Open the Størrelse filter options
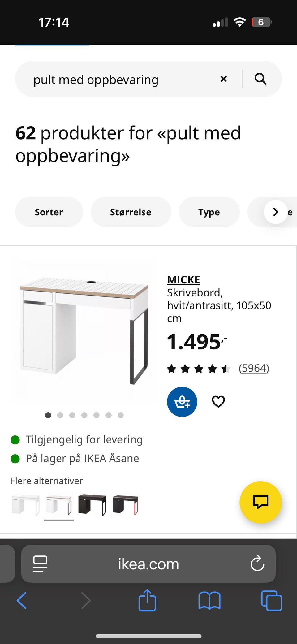297x644 pixels. (131, 212)
